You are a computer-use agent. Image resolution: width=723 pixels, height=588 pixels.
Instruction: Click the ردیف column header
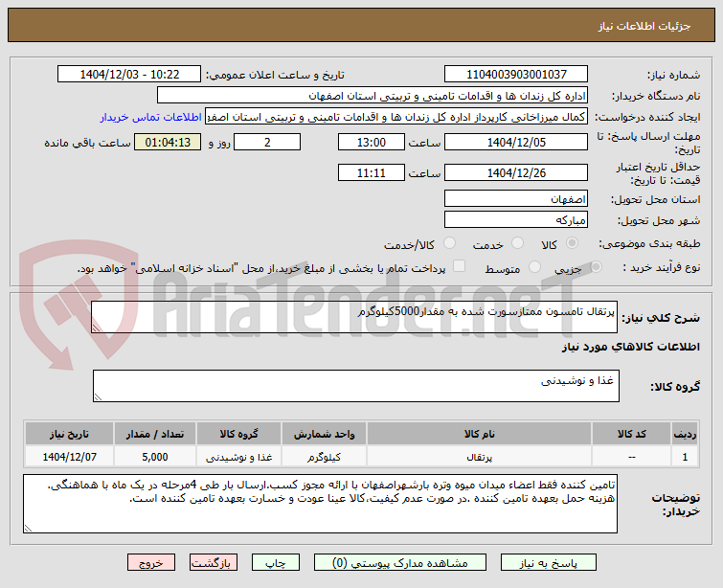[685, 434]
